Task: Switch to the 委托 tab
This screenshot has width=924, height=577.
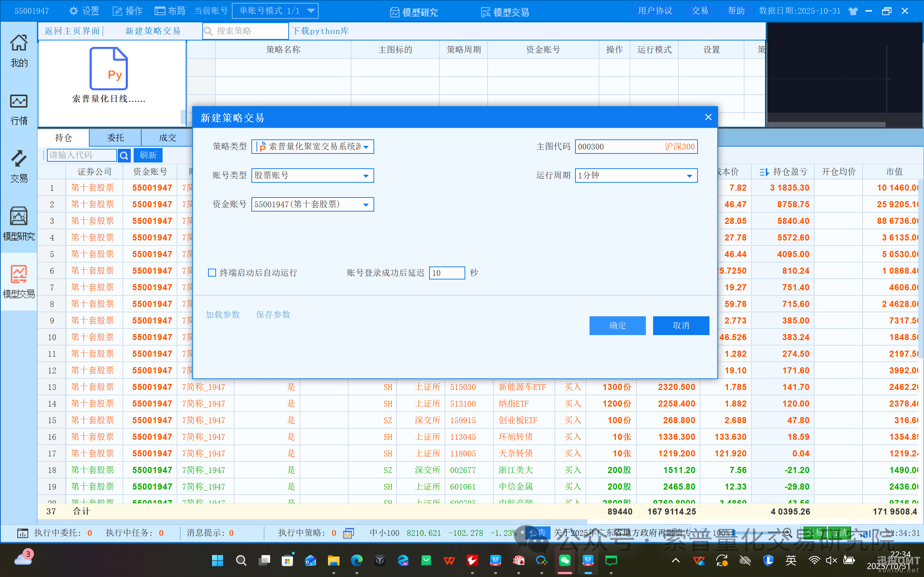Action: click(x=115, y=138)
